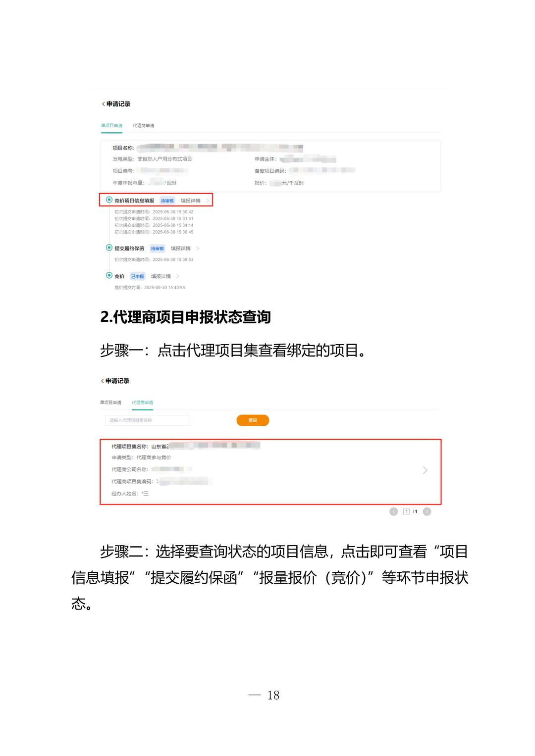Switch to the green highlighted 单项目申请 tab
Screen dimensions: 535x756
112,126
